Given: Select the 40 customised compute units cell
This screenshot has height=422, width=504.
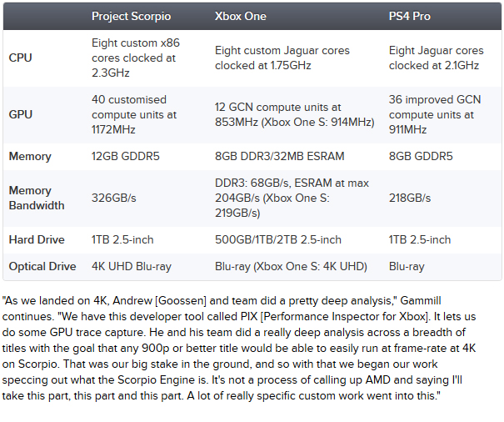Looking at the screenshot, I should [x=134, y=114].
